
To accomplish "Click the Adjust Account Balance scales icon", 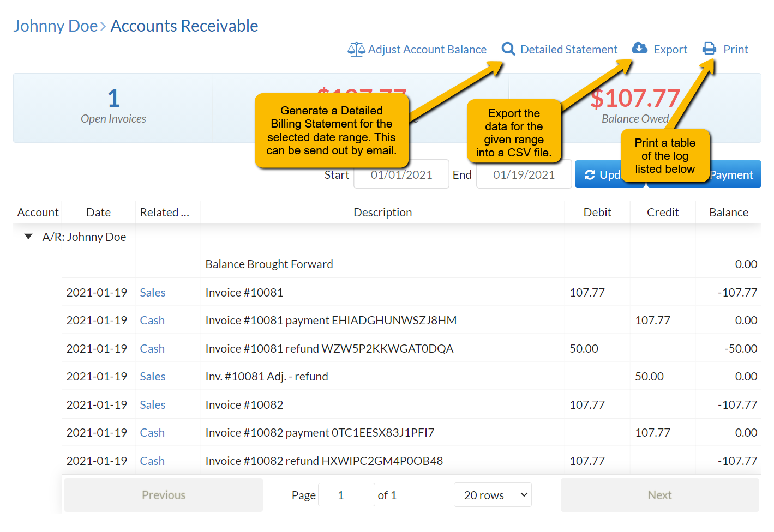I will pos(356,50).
